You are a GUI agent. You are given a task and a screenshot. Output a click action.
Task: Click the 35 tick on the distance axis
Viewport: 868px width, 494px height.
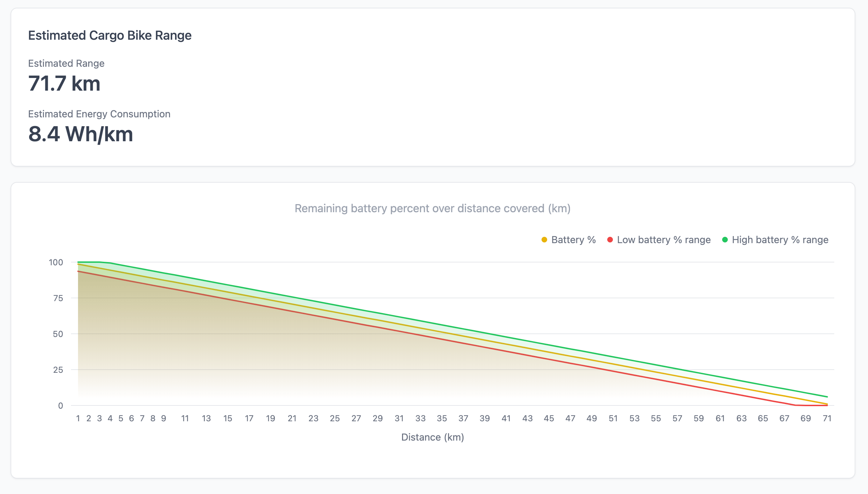(x=442, y=418)
